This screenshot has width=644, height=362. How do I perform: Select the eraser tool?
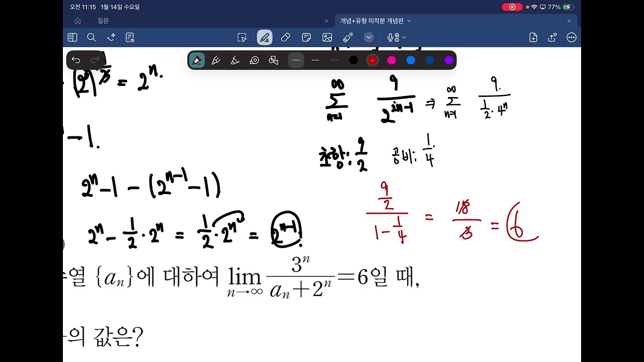[x=285, y=37]
